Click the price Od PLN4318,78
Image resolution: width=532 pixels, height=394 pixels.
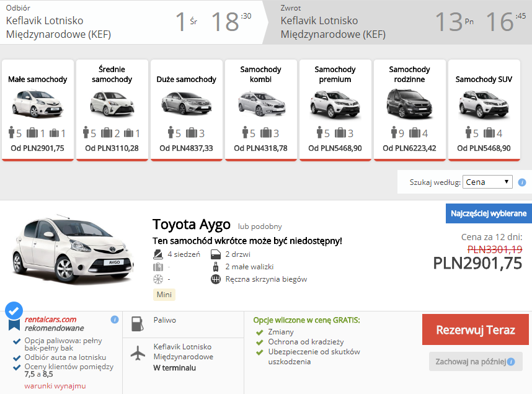tap(260, 148)
